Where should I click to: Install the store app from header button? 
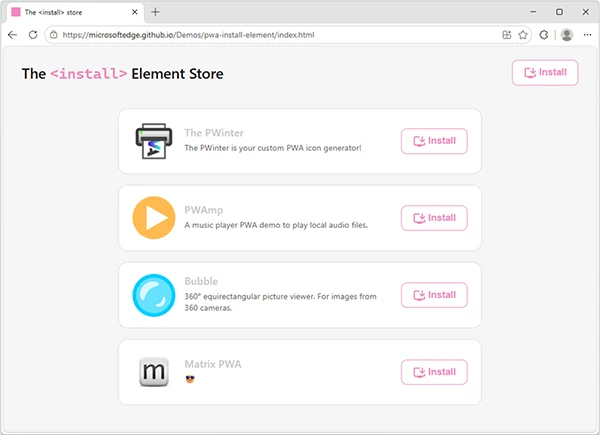[545, 73]
